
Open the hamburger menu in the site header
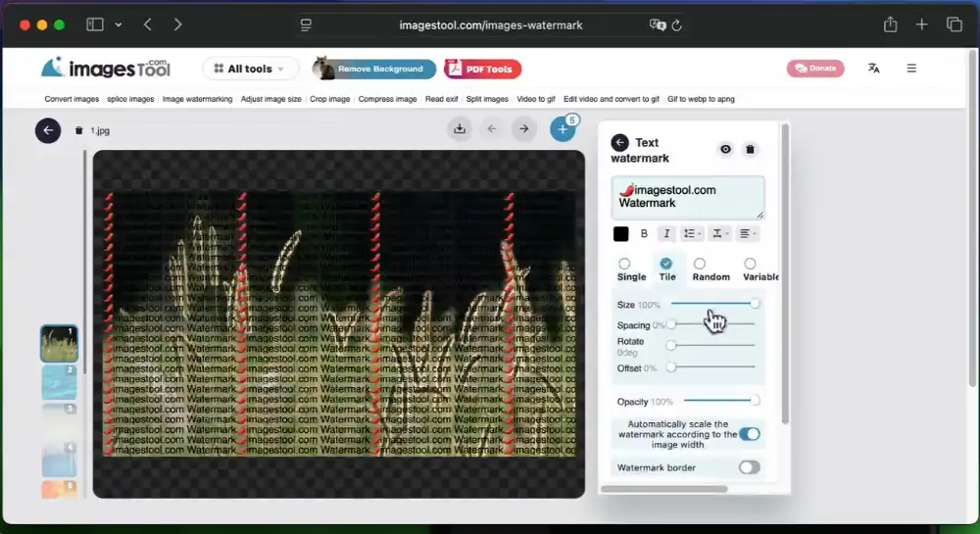pyautogui.click(x=911, y=69)
